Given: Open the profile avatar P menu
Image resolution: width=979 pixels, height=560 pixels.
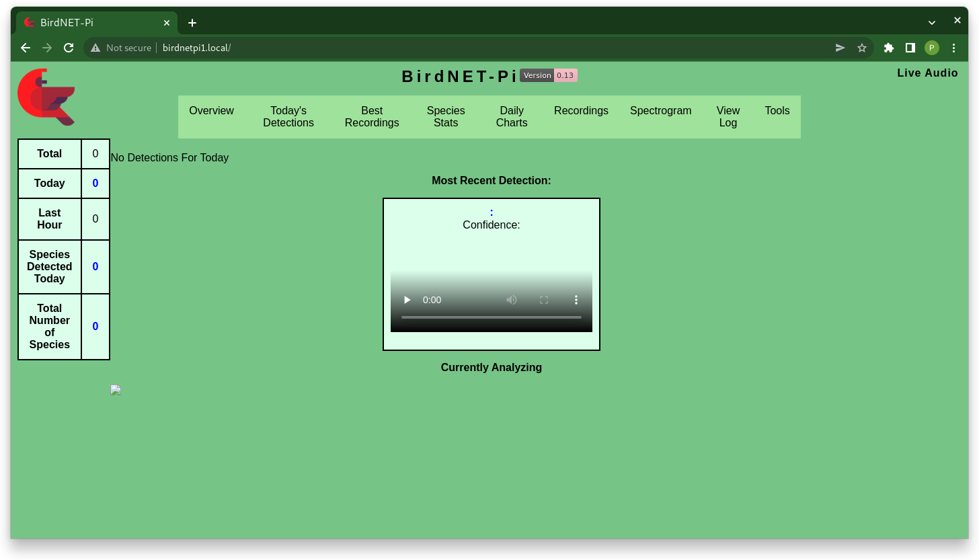Looking at the screenshot, I should pyautogui.click(x=931, y=48).
